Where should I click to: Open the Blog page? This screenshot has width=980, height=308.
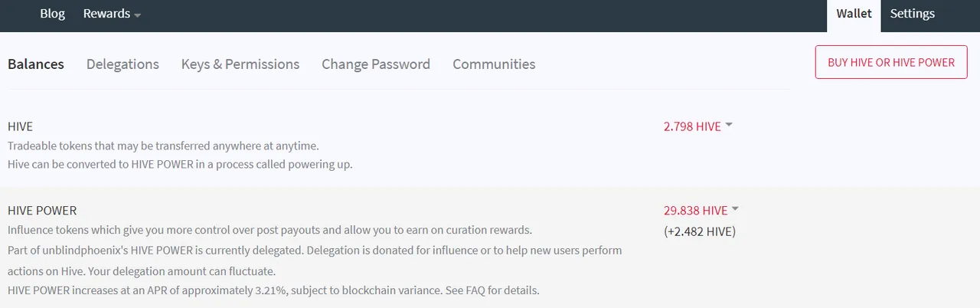(53, 14)
